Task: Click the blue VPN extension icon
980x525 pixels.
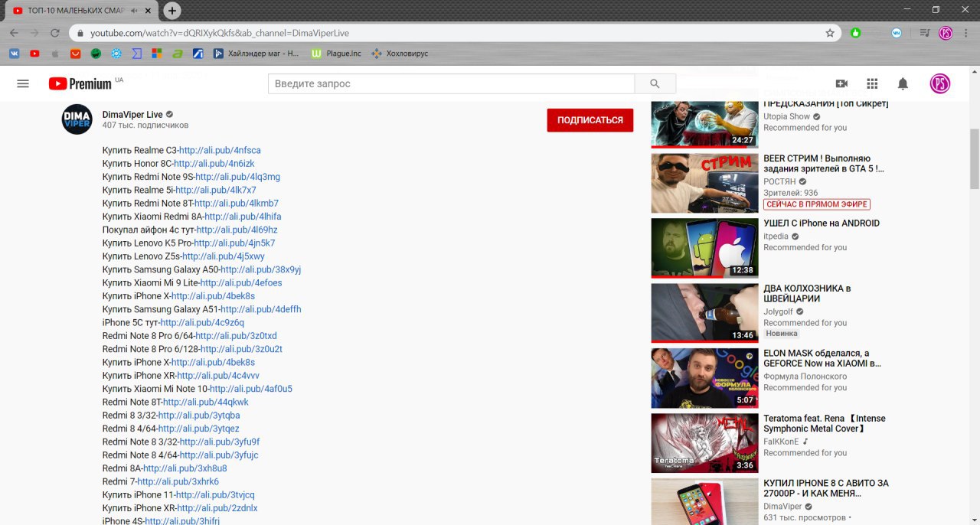Action: pos(896,33)
